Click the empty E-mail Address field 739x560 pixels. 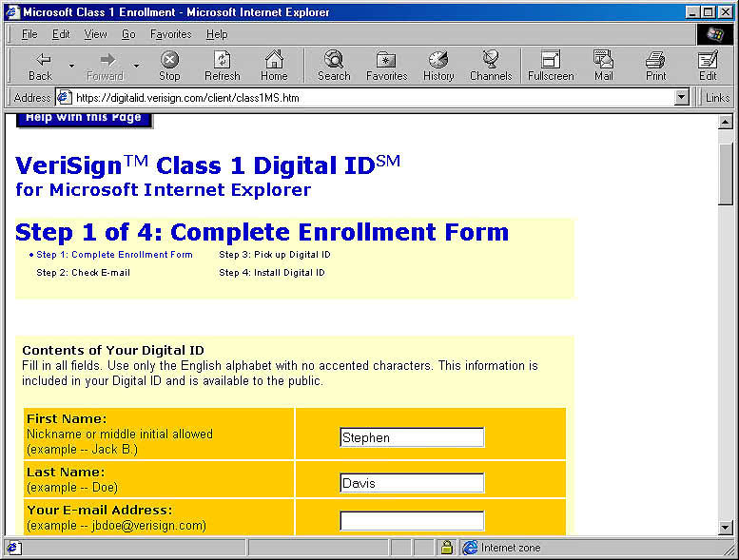pos(412,521)
